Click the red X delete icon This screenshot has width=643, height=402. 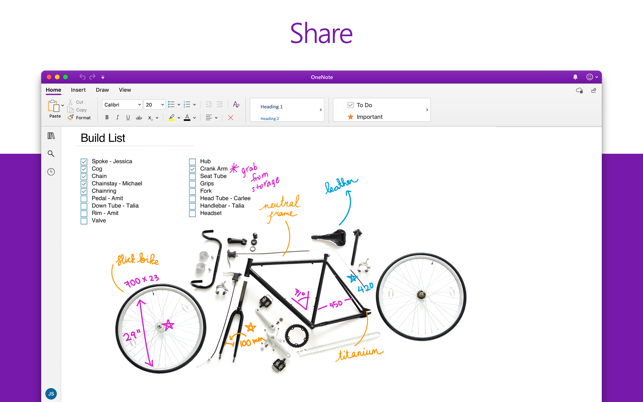(x=230, y=118)
